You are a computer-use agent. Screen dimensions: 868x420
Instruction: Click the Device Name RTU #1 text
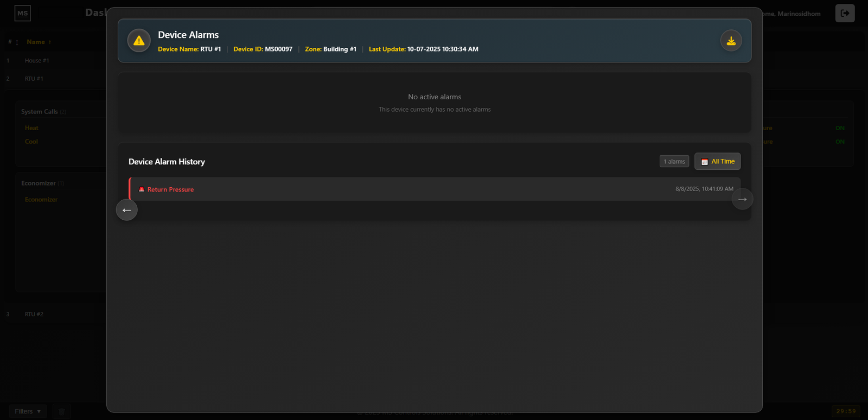189,49
